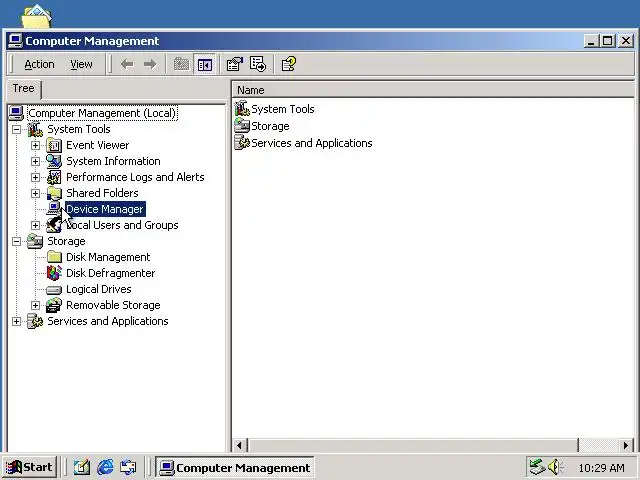
Task: Expand the Removable Storage node
Action: click(x=36, y=305)
